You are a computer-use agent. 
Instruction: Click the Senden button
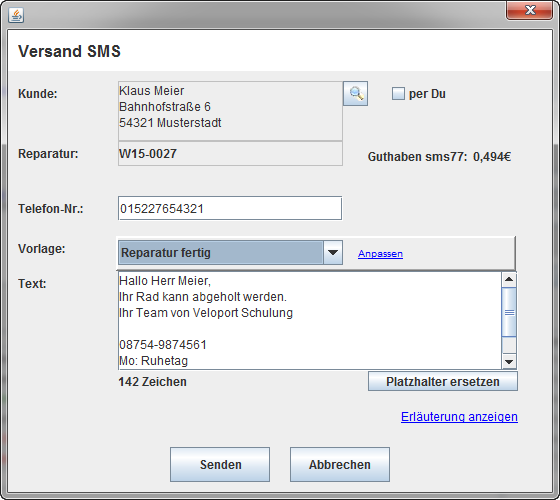tap(220, 464)
